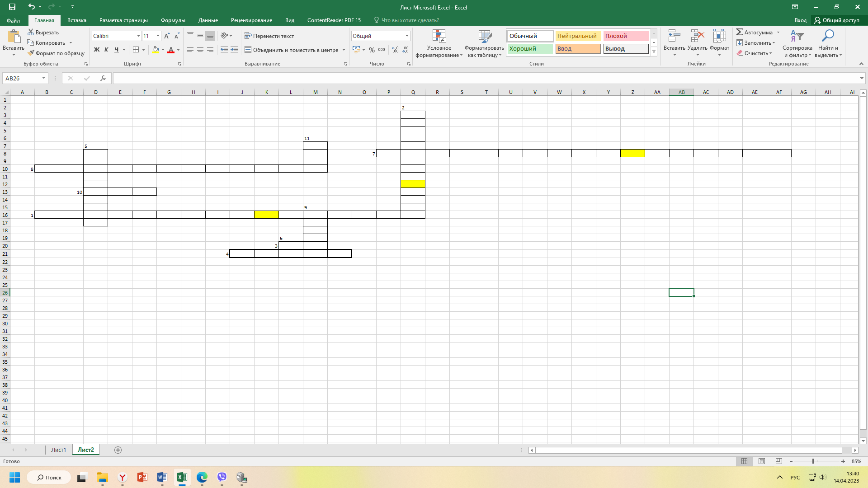Expand the formula bar
This screenshot has width=868, height=488.
(x=861, y=78)
